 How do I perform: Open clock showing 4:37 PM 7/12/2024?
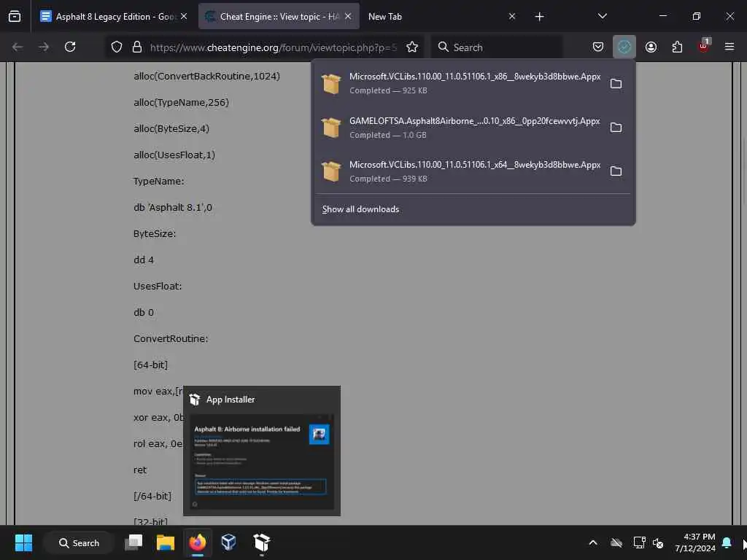pyautogui.click(x=695, y=542)
